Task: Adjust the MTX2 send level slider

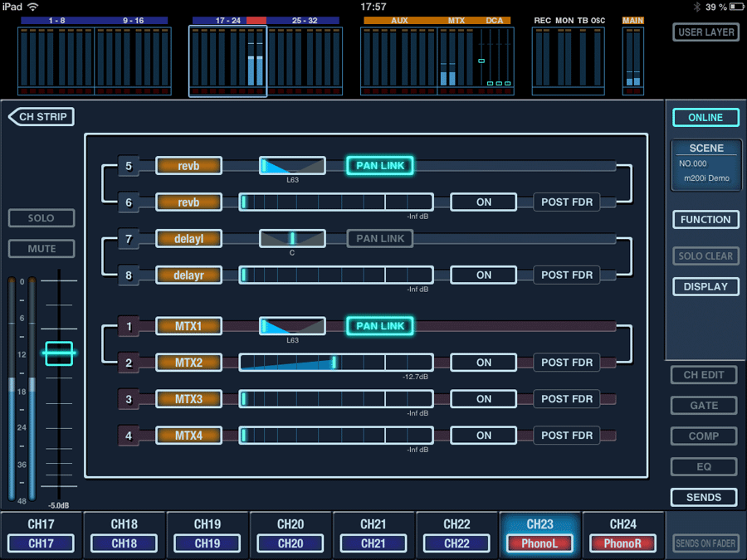Action: pos(335,363)
